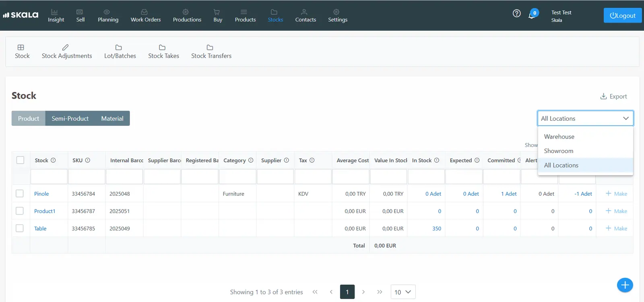Click the Skala logo
This screenshot has width=644, height=302.
pyautogui.click(x=21, y=15)
